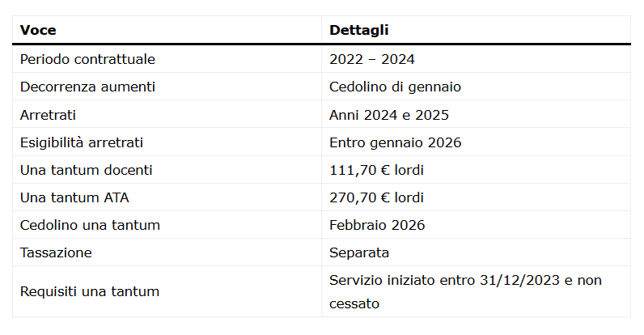Select the "Periodo contrattuale" cell
644x335 pixels.
87,59
